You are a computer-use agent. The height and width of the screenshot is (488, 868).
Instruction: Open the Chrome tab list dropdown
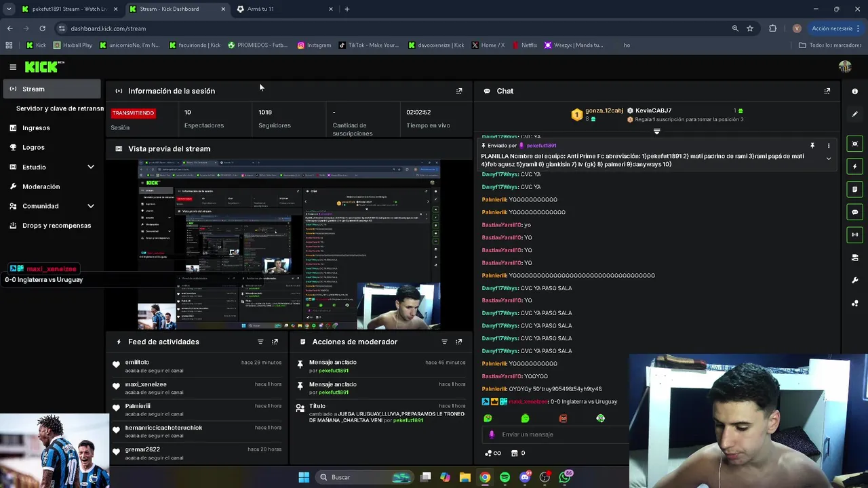pyautogui.click(x=9, y=9)
